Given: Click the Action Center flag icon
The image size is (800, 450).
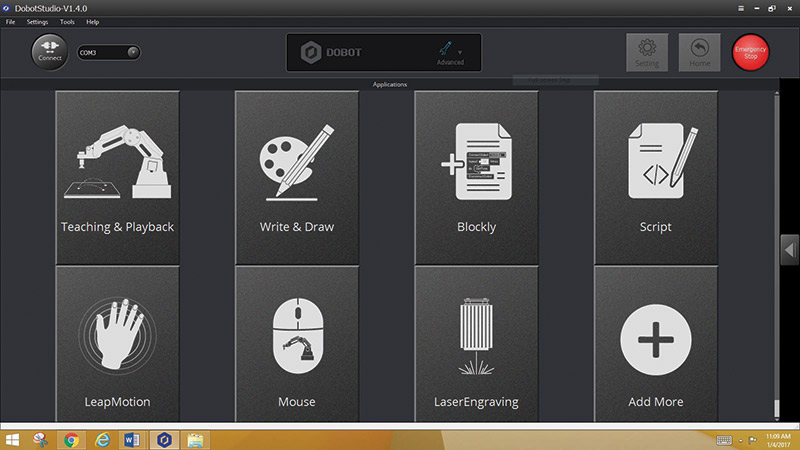Looking at the screenshot, I should [x=753, y=440].
